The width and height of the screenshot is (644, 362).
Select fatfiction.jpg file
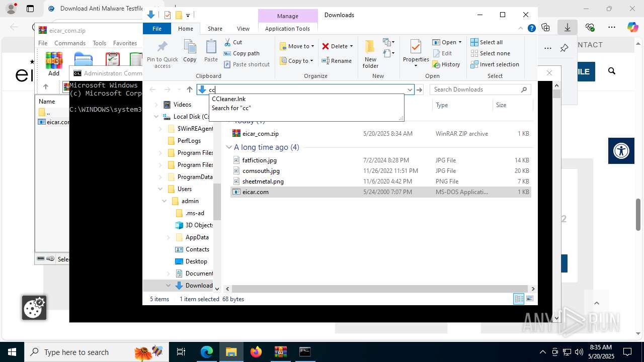[x=380, y=160]
